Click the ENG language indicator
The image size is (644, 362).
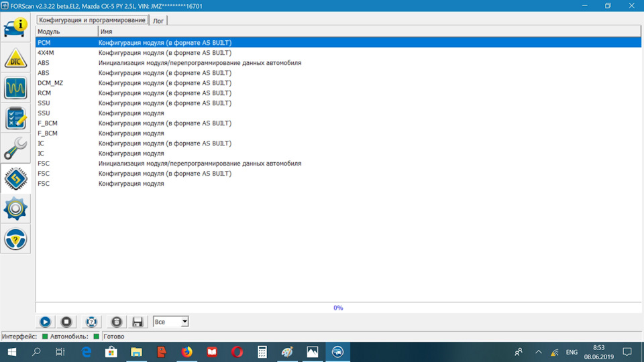tap(572, 352)
